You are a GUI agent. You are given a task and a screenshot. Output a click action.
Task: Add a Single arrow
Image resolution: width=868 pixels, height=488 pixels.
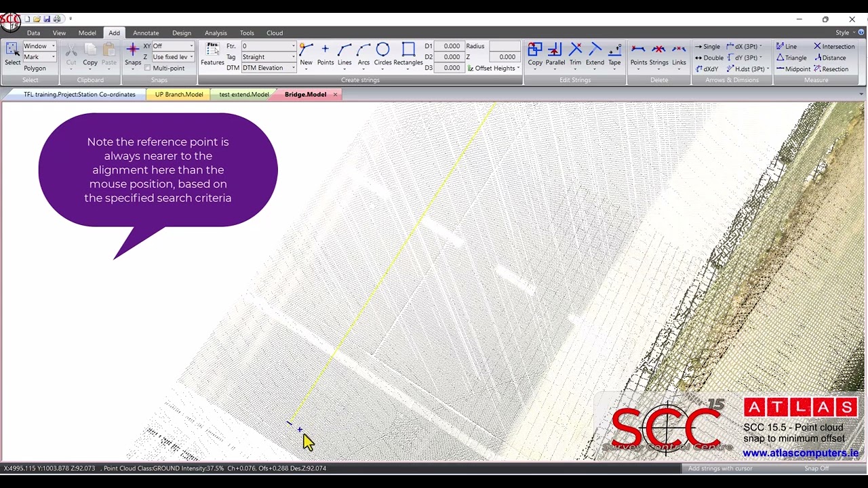coord(707,47)
